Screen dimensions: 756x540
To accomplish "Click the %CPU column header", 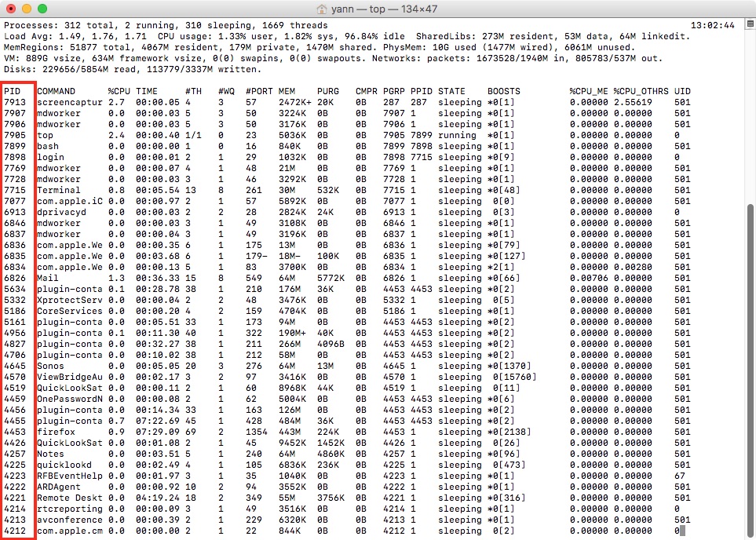I will (119, 92).
